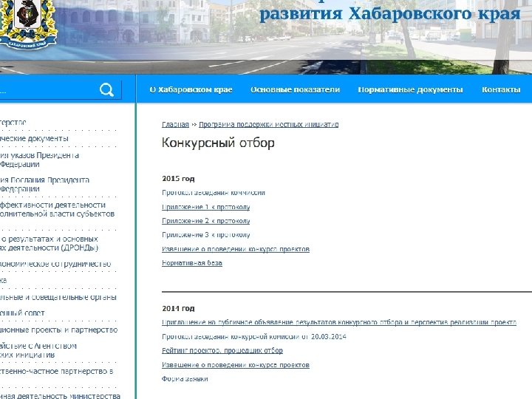Open 2015 'Извещение о проведении конкурса проектов' link
The height and width of the screenshot is (399, 532).
pos(236,250)
